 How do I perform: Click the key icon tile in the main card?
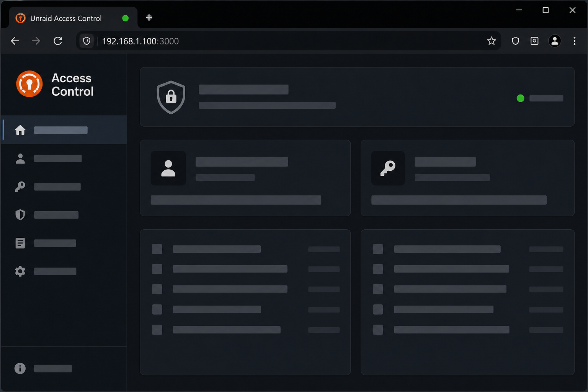[388, 168]
